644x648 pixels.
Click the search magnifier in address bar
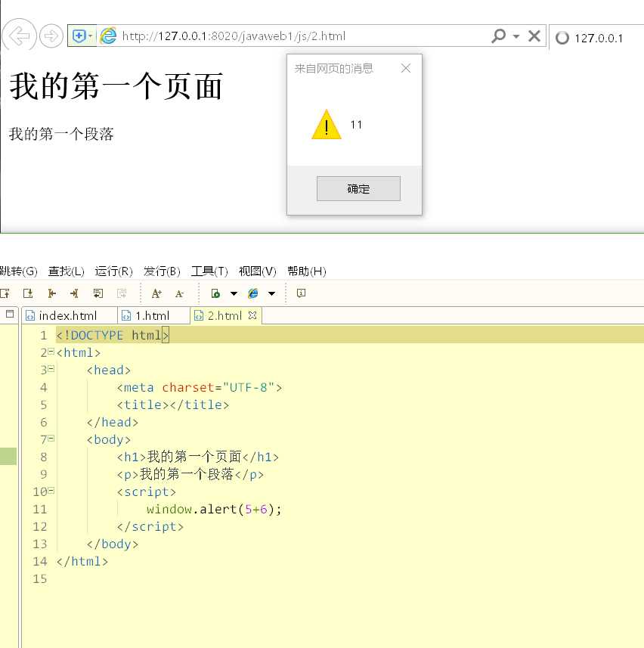[x=499, y=36]
